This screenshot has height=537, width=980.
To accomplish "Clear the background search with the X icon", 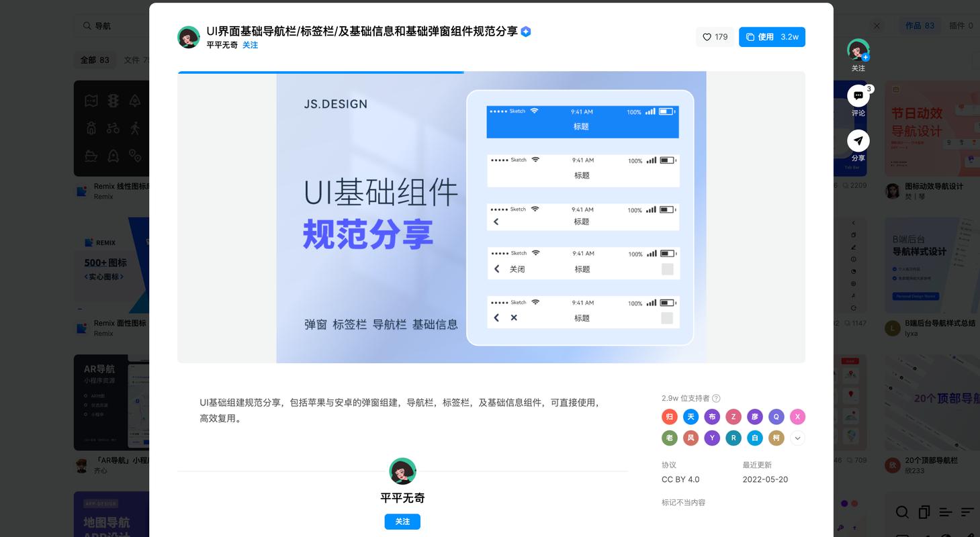I will [x=877, y=26].
